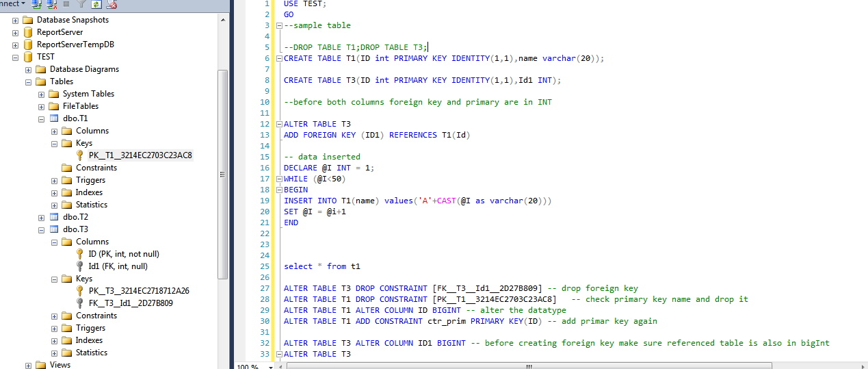Click the TEST database cylinder icon
This screenshot has width=868, height=369.
(28, 57)
